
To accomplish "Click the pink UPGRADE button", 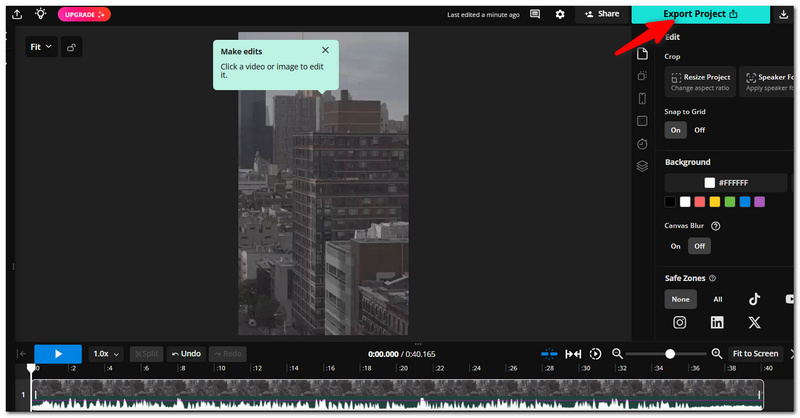I will tap(84, 14).
